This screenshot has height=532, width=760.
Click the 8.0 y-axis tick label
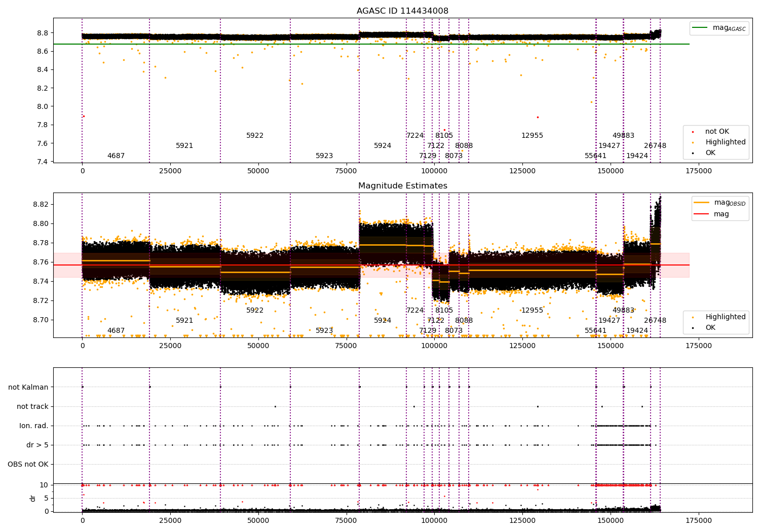click(x=43, y=107)
